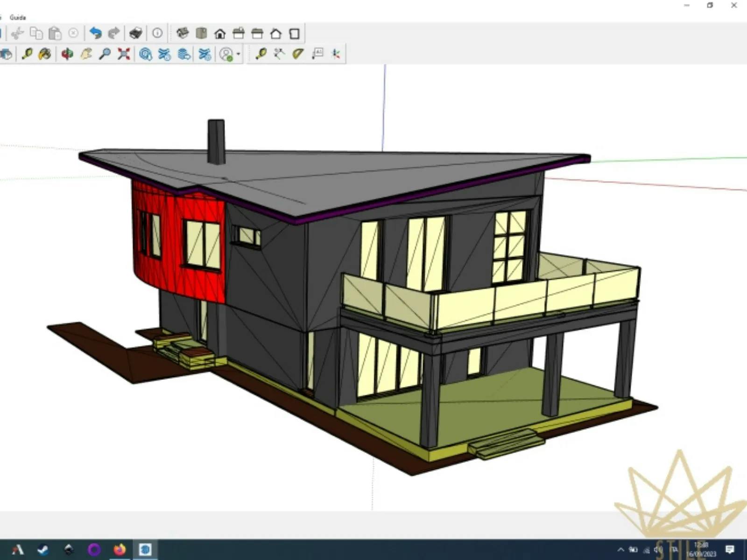Activate the Axes tool
This screenshot has height=560, width=747.
[336, 54]
